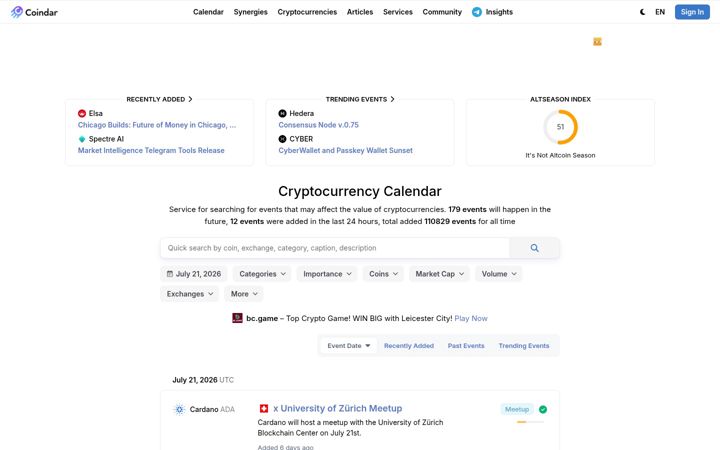This screenshot has width=720, height=450.
Task: Expand the Coins filter dropdown
Action: (383, 274)
